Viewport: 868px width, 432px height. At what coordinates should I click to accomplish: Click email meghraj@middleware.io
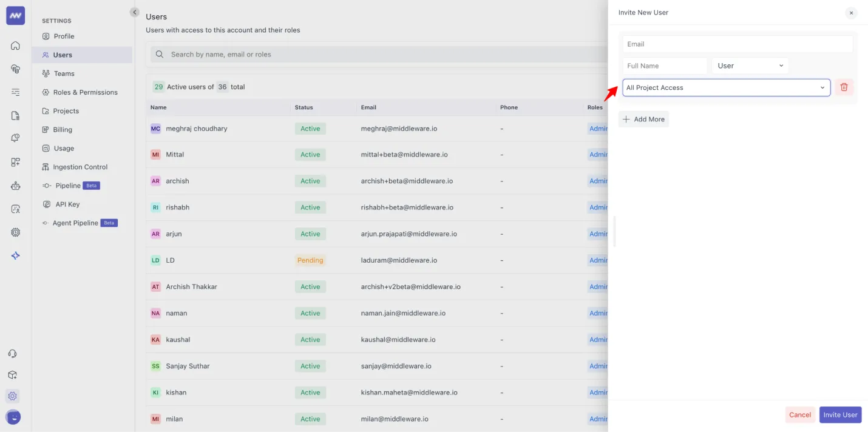399,129
